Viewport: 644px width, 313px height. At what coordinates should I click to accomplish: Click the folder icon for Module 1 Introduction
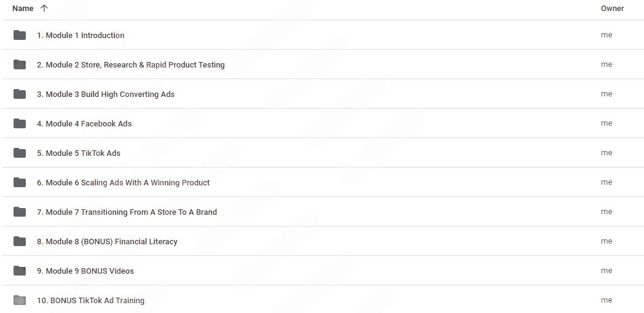click(20, 35)
